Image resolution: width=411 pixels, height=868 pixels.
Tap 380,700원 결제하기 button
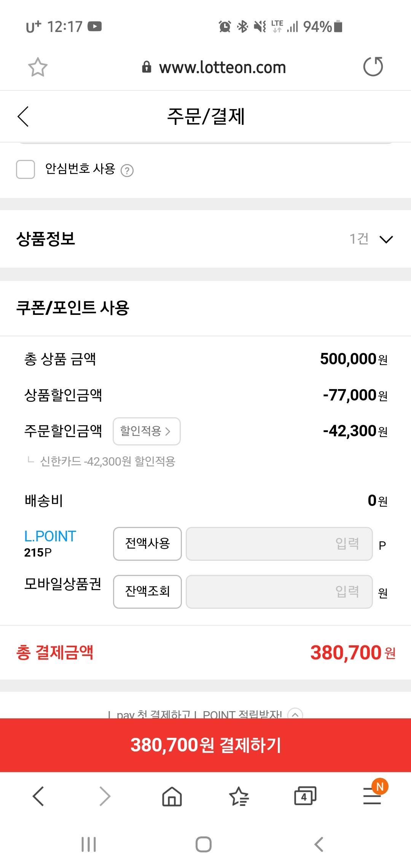tap(205, 745)
